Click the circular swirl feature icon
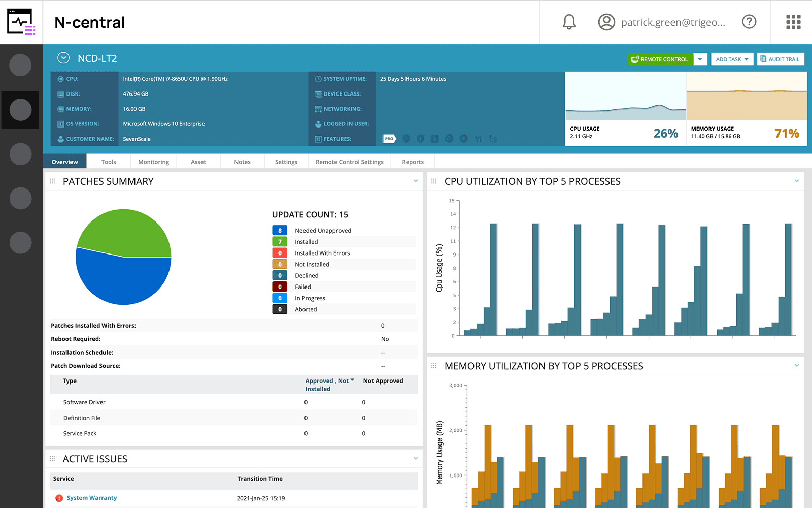Screen dimensions: 812x508 pyautogui.click(x=449, y=138)
